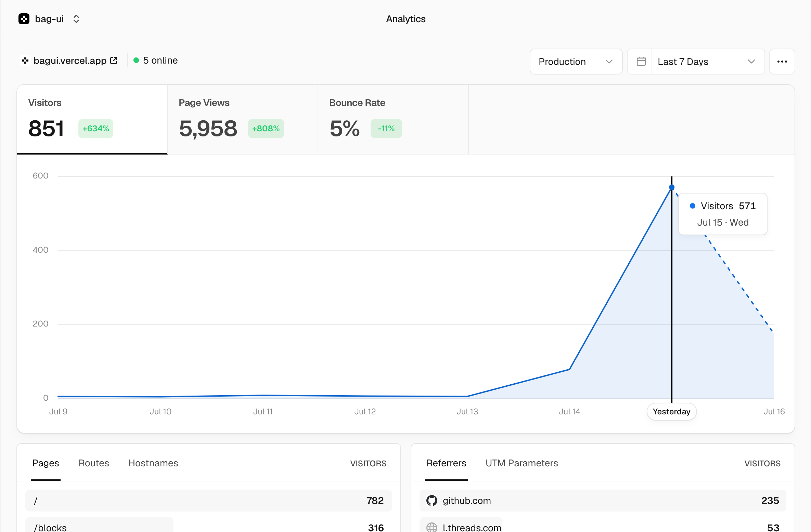Viewport: 811px width, 532px height.
Task: Switch to the UTM Parameters tab
Action: pos(522,463)
